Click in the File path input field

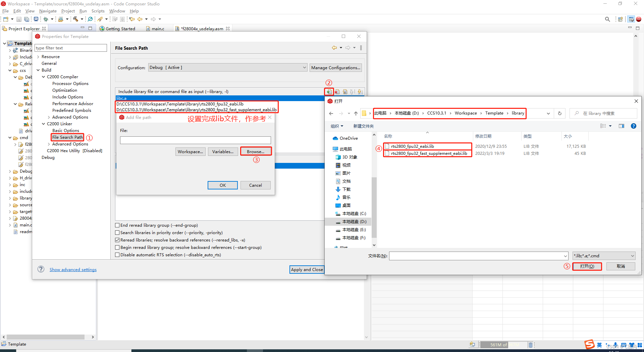coord(195,140)
